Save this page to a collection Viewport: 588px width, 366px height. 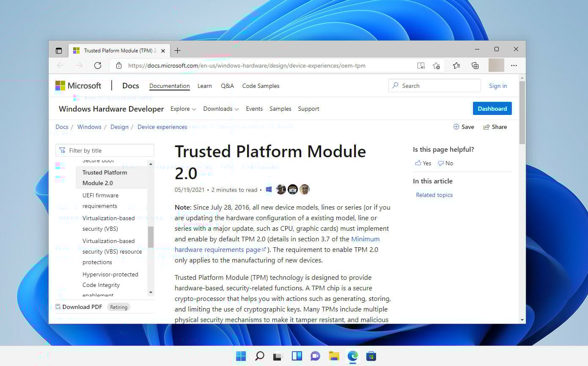coord(464,127)
